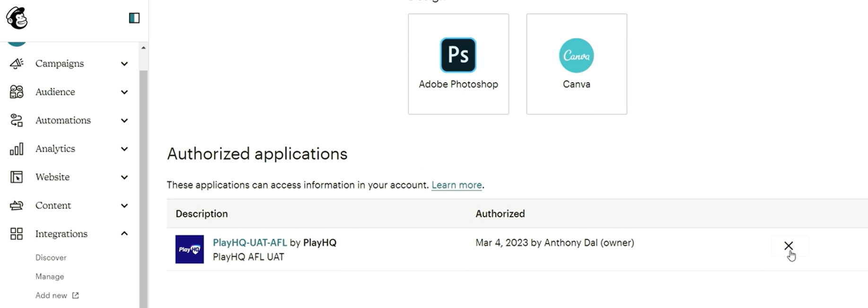
Task: Open the Discover integrations page
Action: click(x=51, y=257)
